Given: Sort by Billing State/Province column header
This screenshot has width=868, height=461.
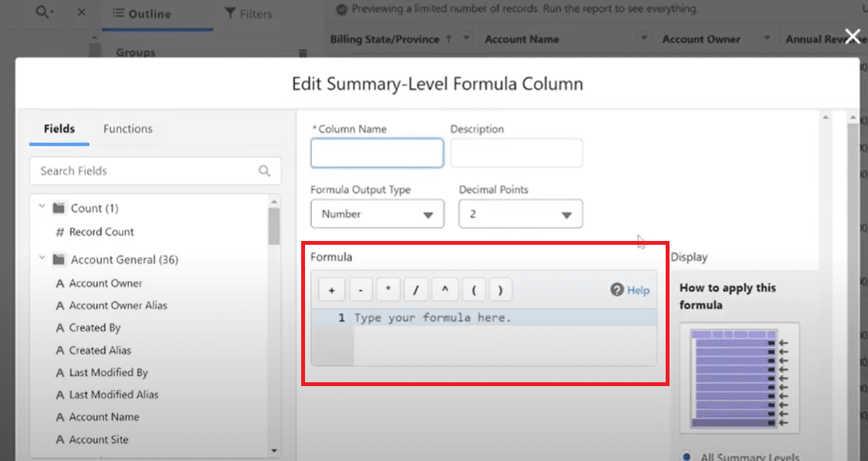Looking at the screenshot, I should coord(385,39).
